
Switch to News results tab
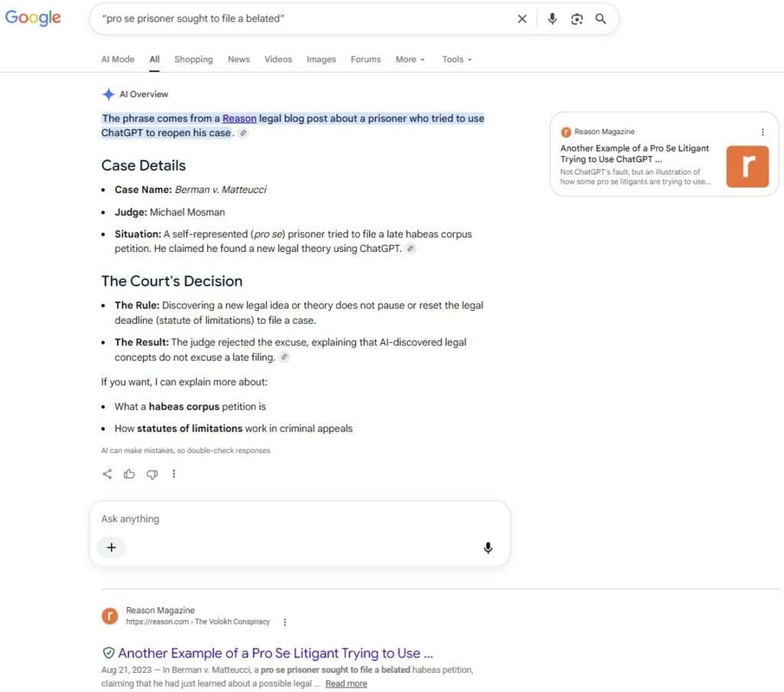(239, 59)
